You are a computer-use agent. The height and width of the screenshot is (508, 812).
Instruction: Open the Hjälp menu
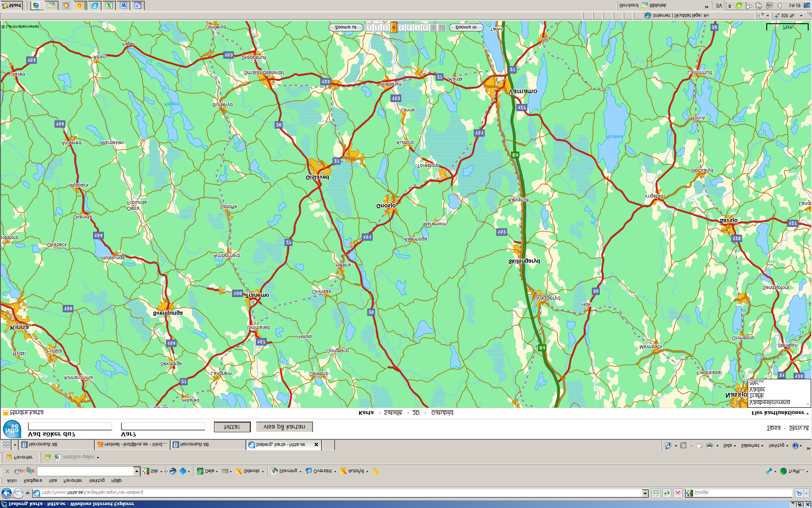tap(117, 480)
